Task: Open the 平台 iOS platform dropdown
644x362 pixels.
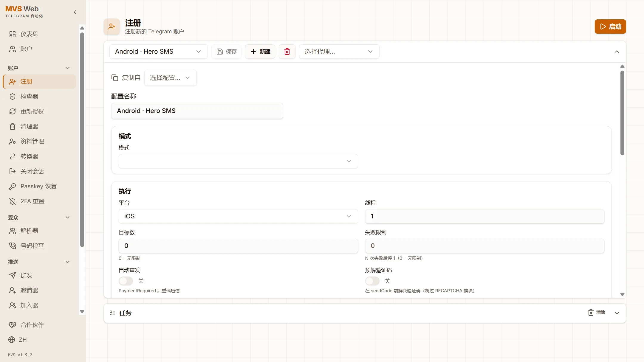Action: point(238,216)
